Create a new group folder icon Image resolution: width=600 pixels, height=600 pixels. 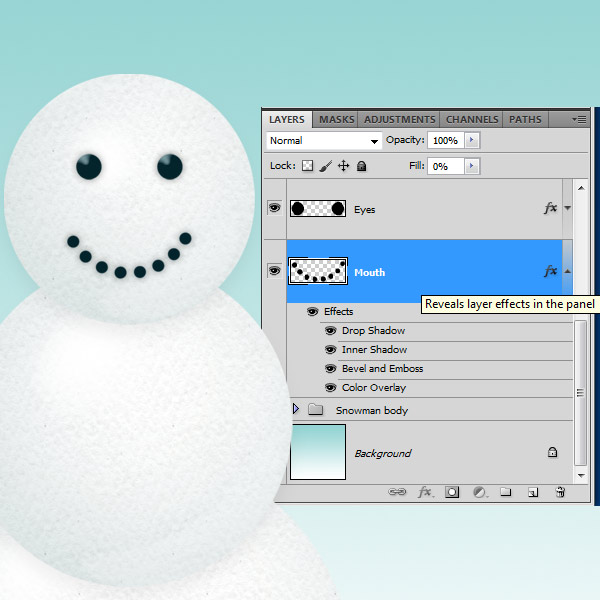pos(506,492)
